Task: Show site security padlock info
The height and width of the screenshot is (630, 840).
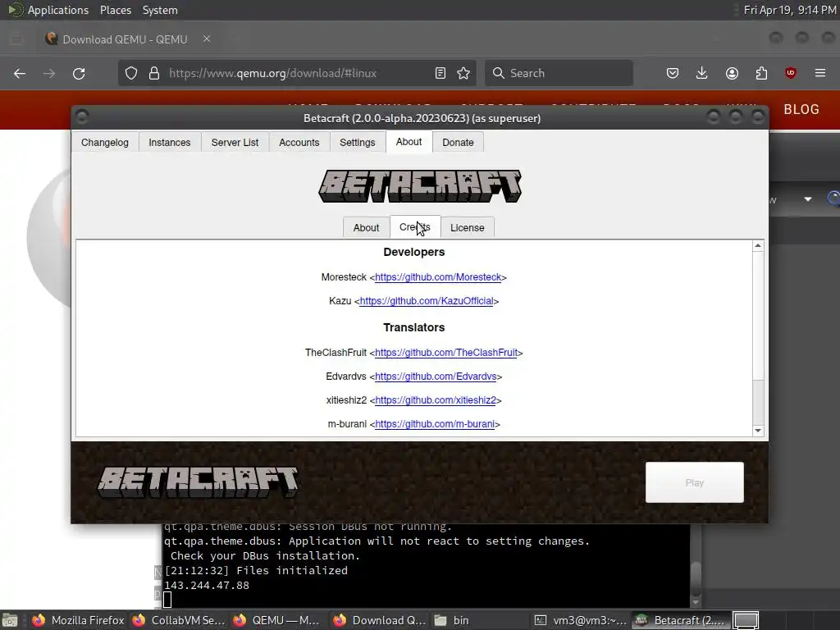Action: 154,73
